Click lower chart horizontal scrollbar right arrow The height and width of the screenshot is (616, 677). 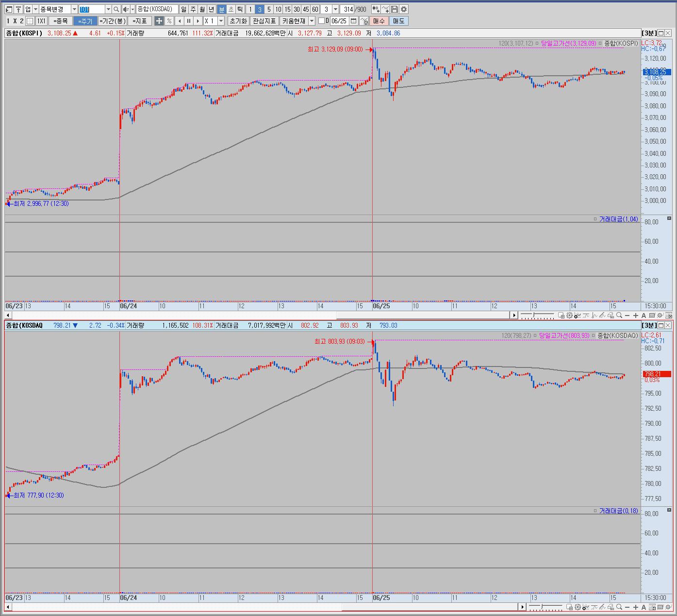point(523,607)
